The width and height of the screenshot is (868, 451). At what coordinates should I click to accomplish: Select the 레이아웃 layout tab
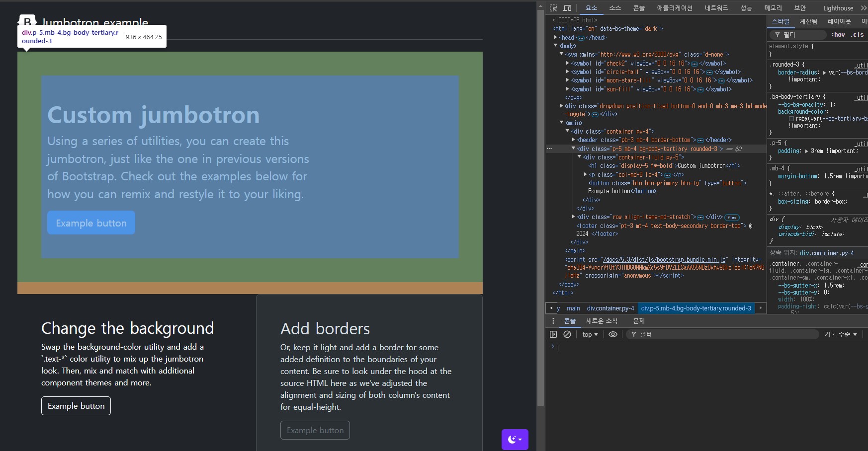click(x=839, y=21)
